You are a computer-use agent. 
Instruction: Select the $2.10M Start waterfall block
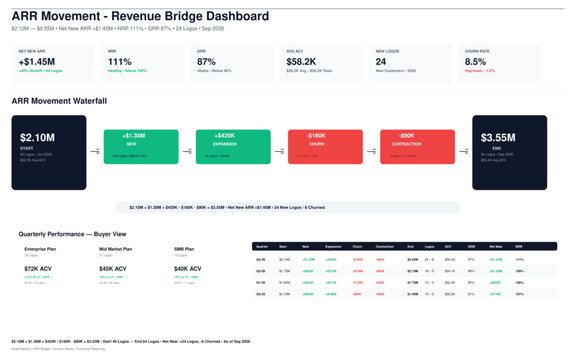click(x=49, y=152)
